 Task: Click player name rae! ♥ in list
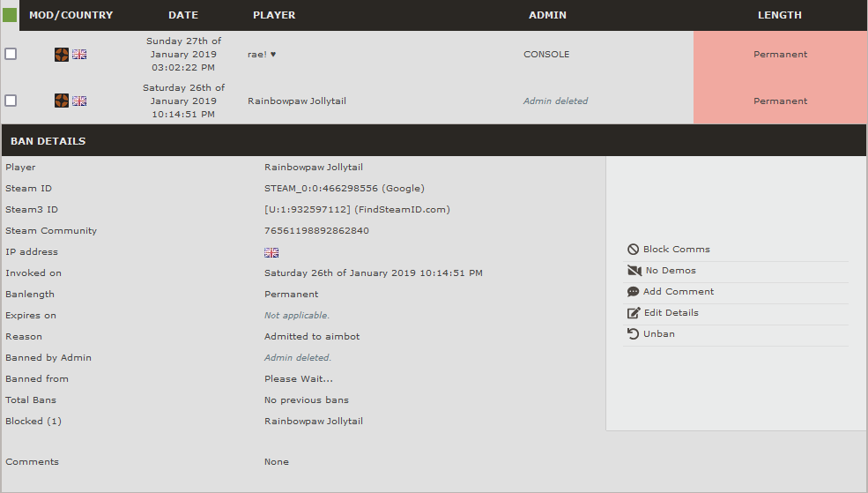(x=262, y=55)
